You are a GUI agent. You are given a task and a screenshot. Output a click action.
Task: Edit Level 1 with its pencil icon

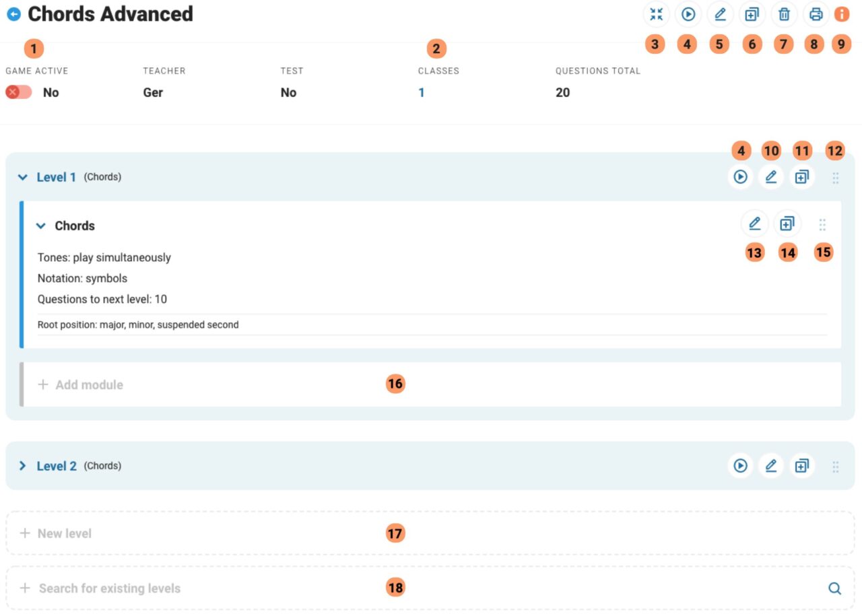(771, 176)
